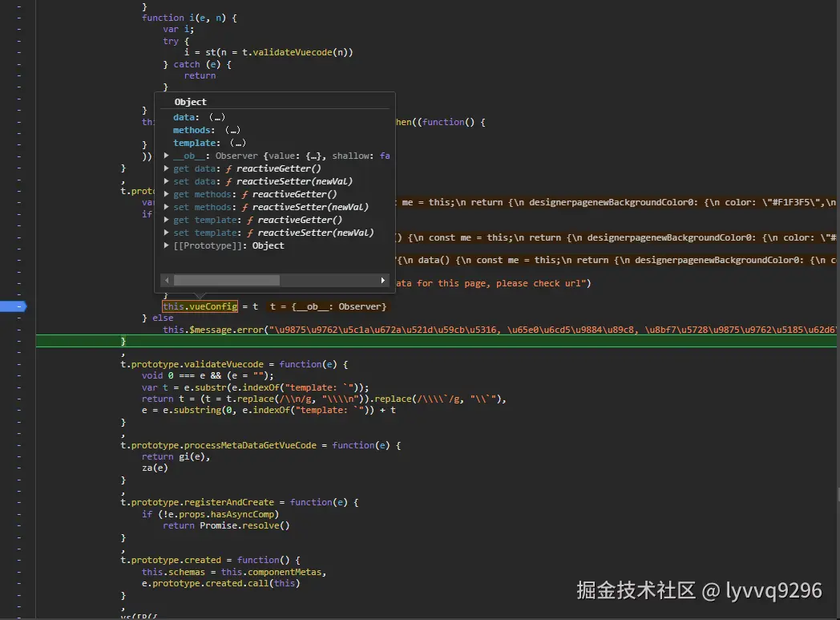Click the 'this.$message.error' call line

coord(500,330)
